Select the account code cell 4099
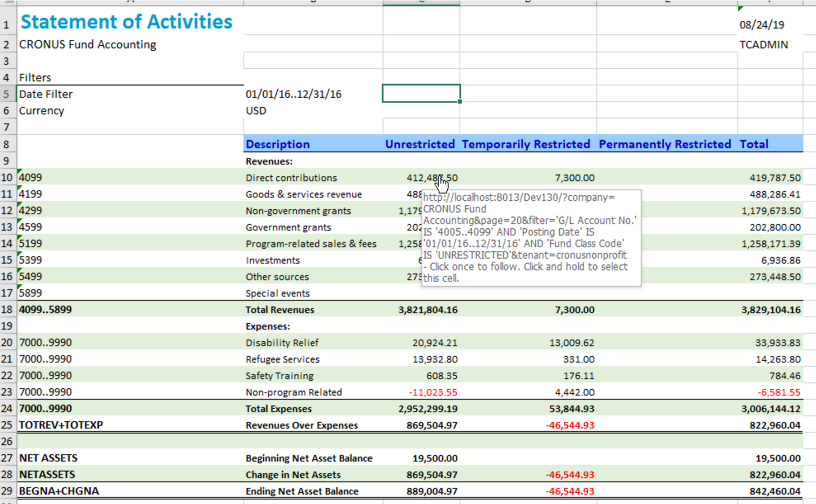This screenshot has height=504, width=816. tap(30, 177)
